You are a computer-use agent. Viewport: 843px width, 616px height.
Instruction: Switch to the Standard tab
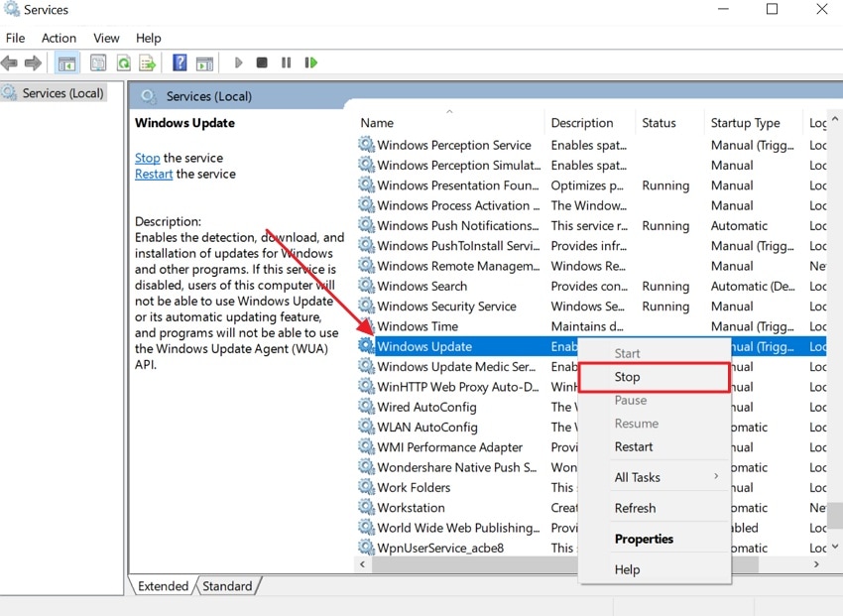click(x=227, y=586)
